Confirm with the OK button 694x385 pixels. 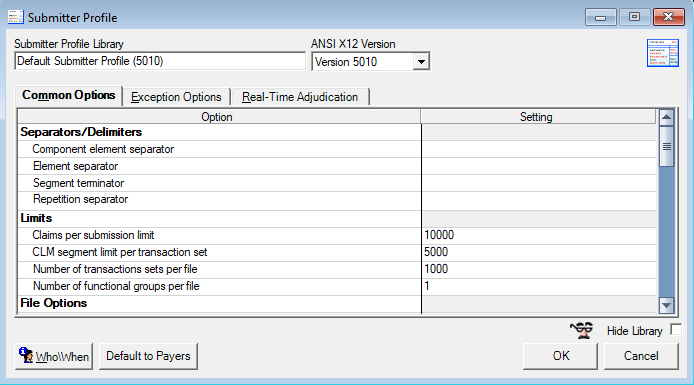click(x=560, y=356)
